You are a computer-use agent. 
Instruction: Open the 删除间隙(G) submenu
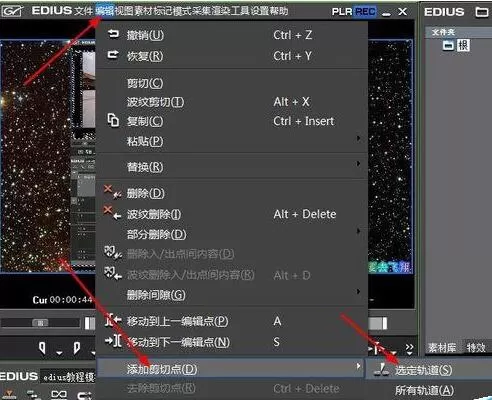click(232, 295)
